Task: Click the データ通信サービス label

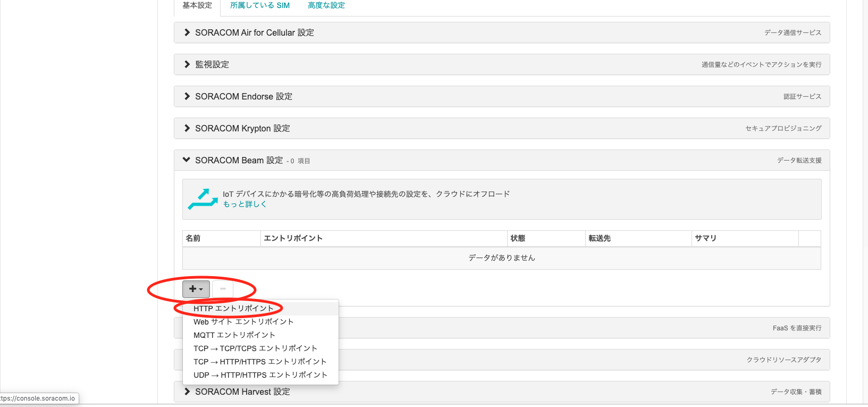Action: click(x=793, y=33)
